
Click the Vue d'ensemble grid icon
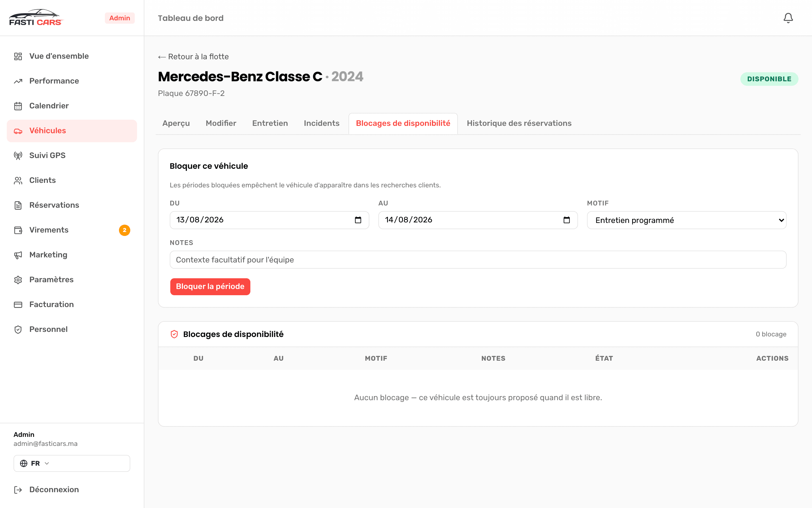(18, 56)
